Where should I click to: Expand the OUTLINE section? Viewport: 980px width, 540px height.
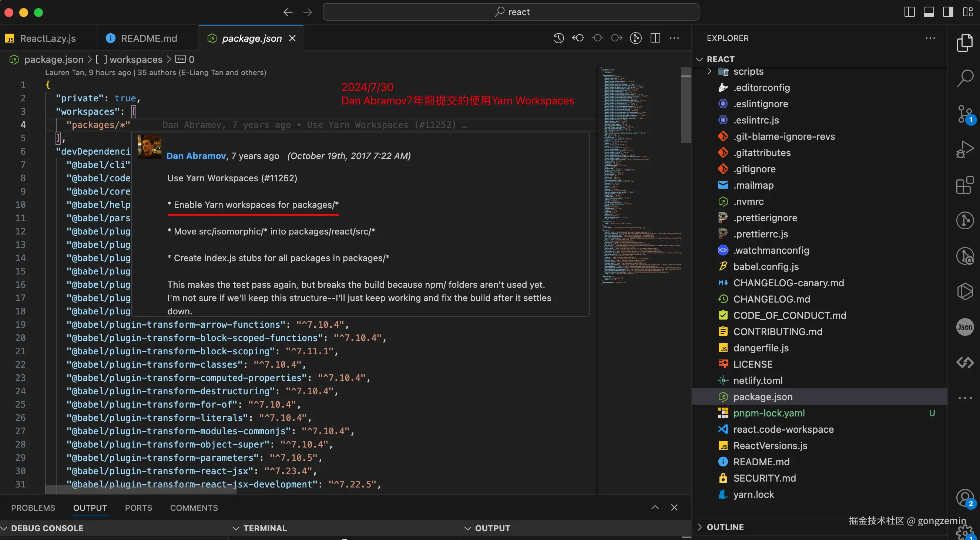pos(725,527)
